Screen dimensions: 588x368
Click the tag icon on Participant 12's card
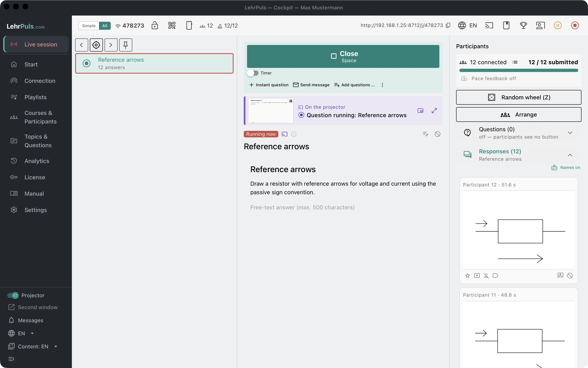[496, 276]
